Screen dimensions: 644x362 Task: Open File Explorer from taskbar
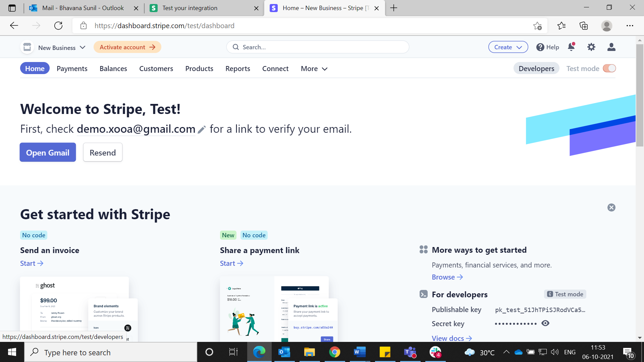pos(309,352)
